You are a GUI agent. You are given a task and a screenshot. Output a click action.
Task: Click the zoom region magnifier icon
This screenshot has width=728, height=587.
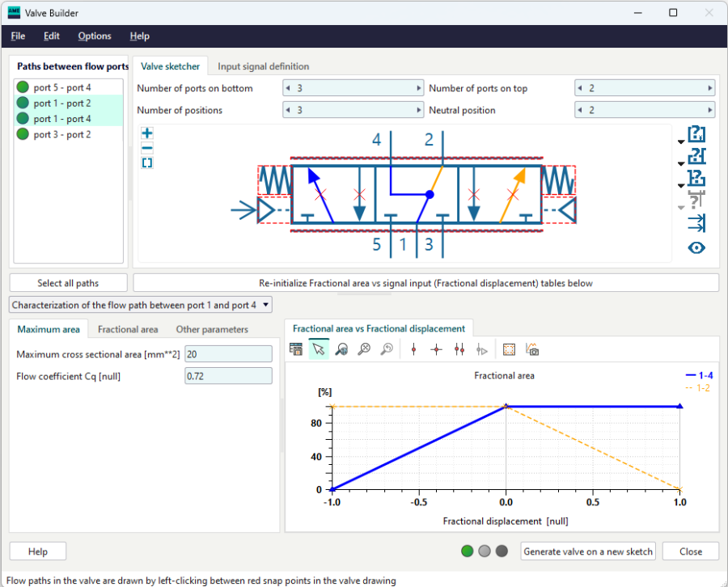(341, 349)
